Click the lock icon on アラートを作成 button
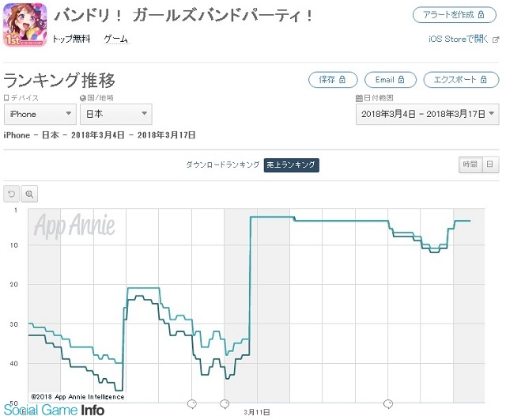Screen dimensions: 506x420 coord(481,14)
